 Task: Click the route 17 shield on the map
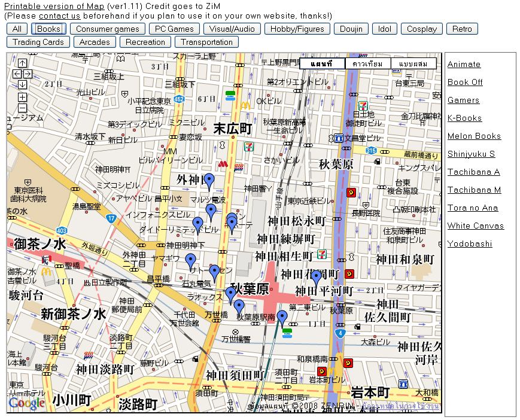[x=111, y=218]
